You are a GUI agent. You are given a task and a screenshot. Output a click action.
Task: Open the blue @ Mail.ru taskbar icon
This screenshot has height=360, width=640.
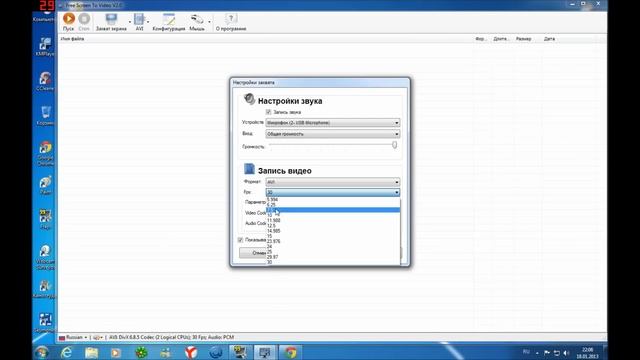pos(216,352)
